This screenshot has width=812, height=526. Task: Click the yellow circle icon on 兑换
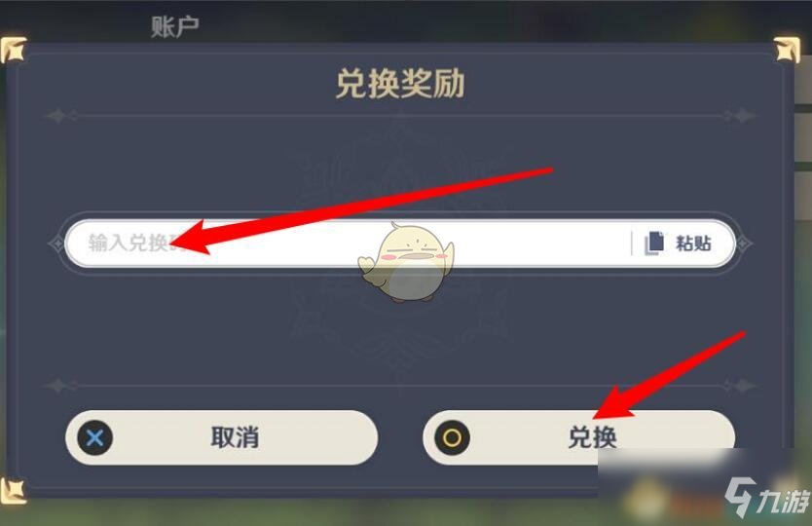tap(452, 438)
